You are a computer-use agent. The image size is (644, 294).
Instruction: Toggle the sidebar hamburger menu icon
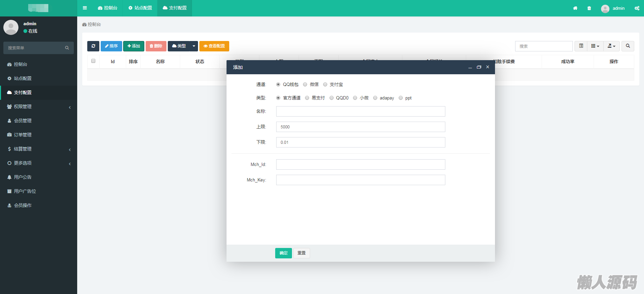tap(85, 8)
